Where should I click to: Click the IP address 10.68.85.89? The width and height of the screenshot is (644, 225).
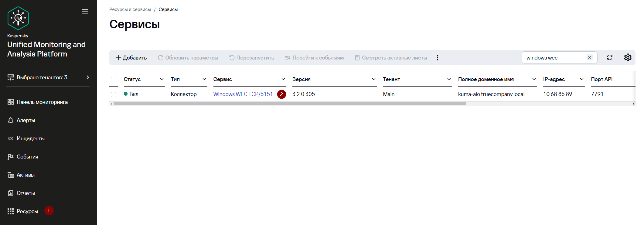[x=558, y=94]
